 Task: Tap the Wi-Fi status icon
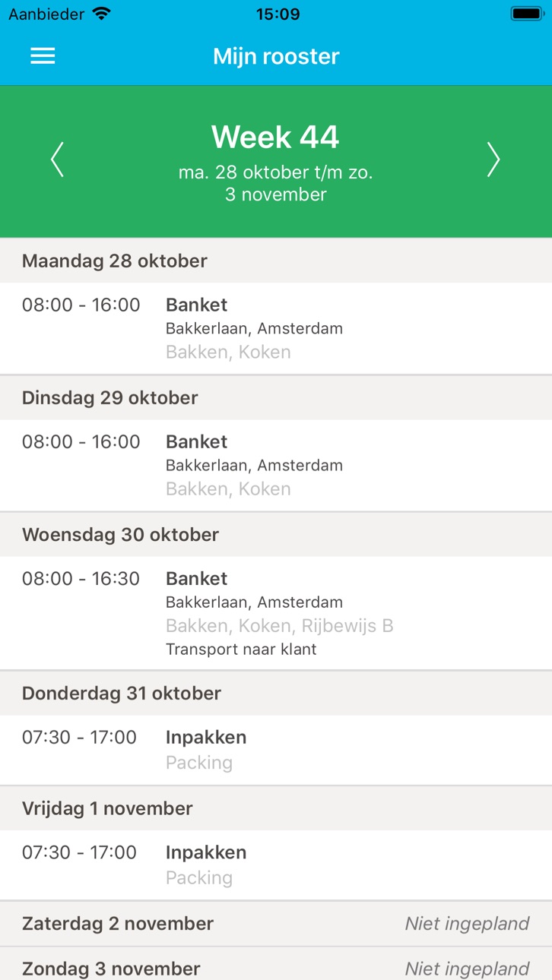(101, 14)
